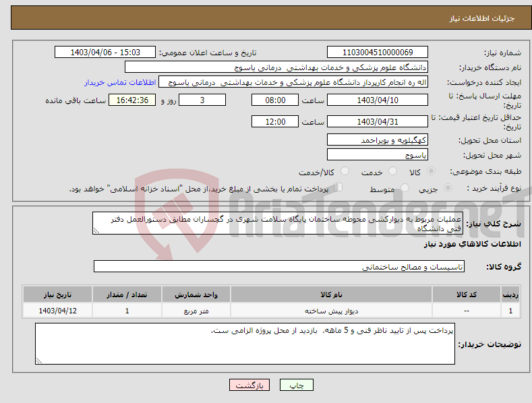
Task: Click the اطلاعات کالاهای مورد نیاز heading
Action: tap(472, 244)
